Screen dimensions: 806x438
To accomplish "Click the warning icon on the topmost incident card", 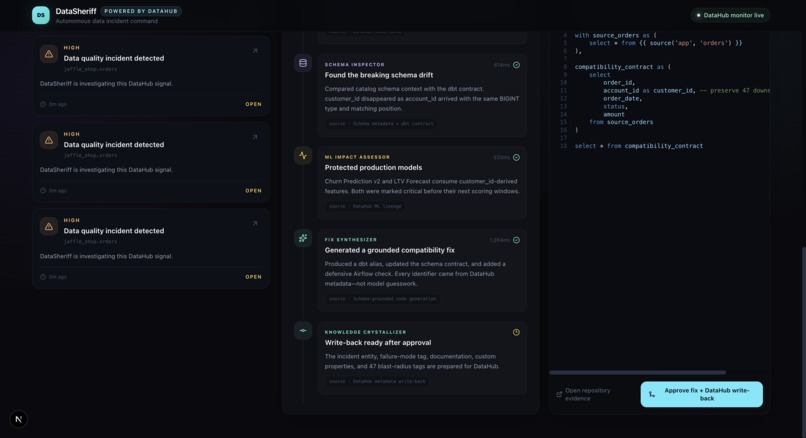I will (x=49, y=53).
